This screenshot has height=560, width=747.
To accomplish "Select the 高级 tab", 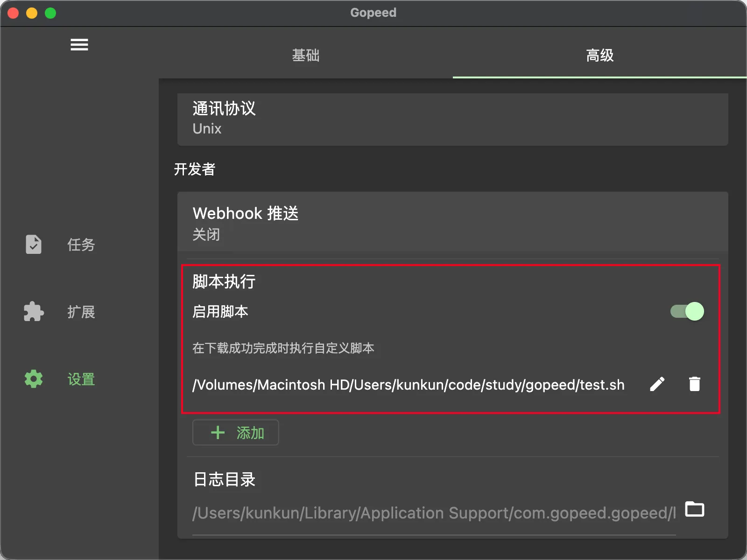I will 599,56.
